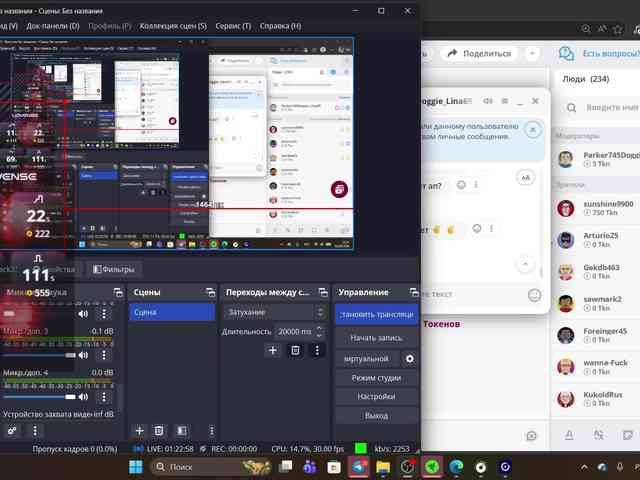Open Сцены toolbar more options dots

(x=211, y=431)
